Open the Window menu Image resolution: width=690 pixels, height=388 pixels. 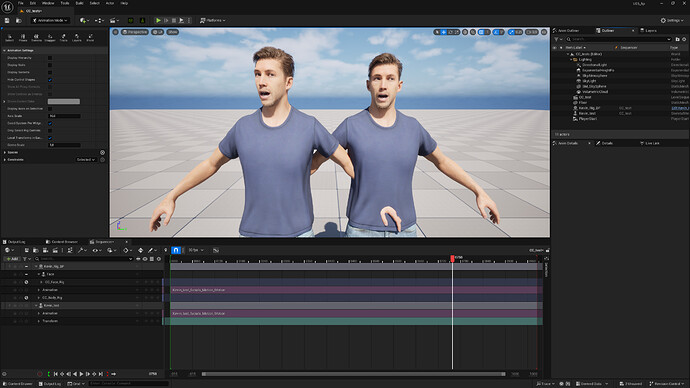(48, 3)
